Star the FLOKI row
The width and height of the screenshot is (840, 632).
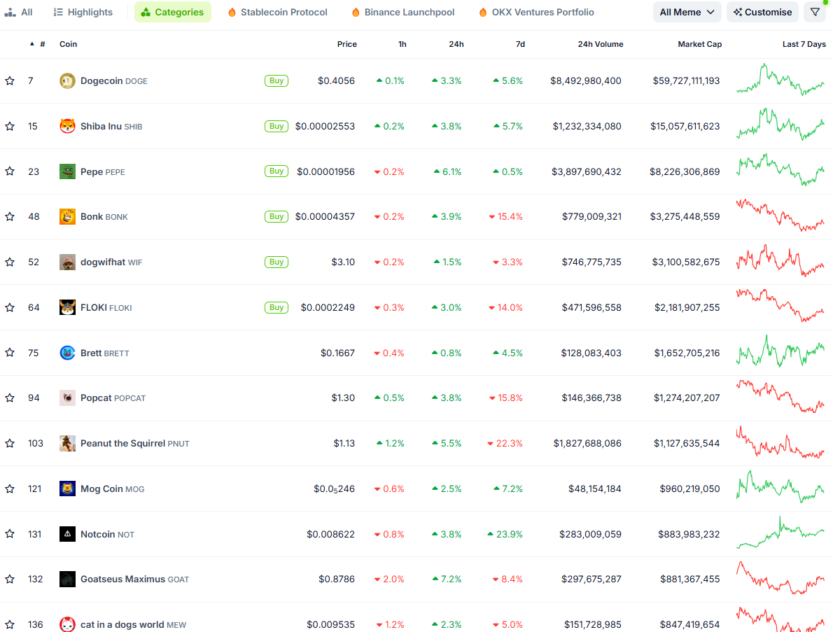coord(10,307)
